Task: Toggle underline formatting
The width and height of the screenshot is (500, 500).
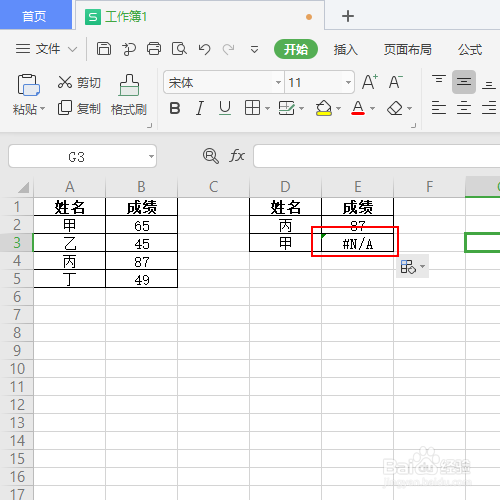Action: pyautogui.click(x=225, y=108)
